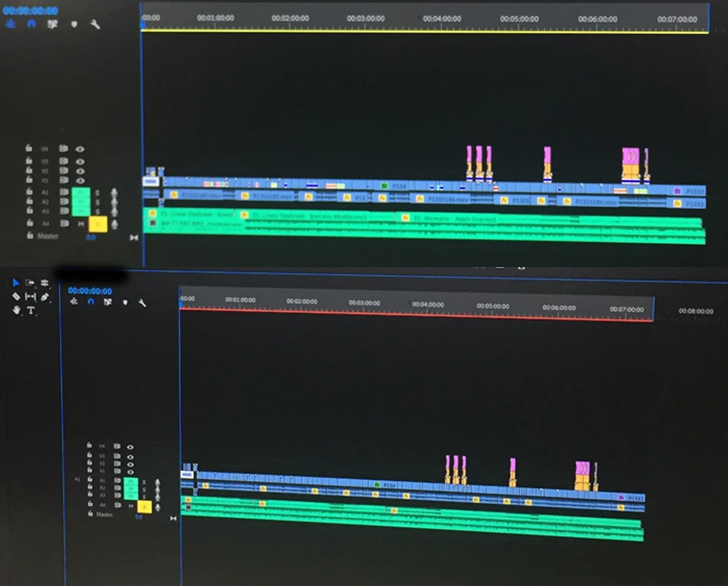
Task: Click the track output arrows beside lower Master
Action: (173, 518)
